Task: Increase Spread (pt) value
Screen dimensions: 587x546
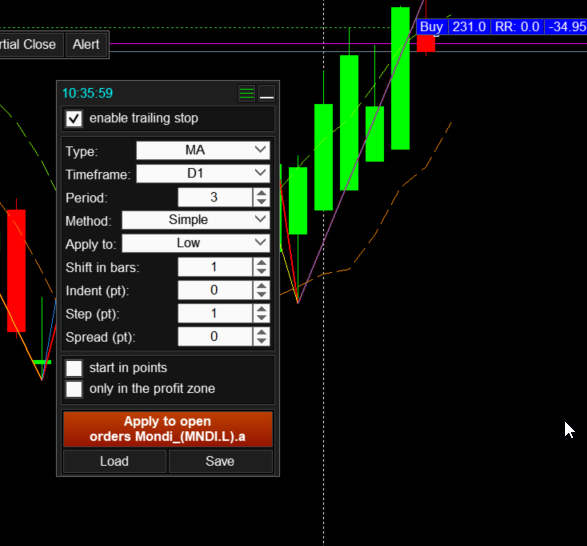Action: [x=261, y=332]
